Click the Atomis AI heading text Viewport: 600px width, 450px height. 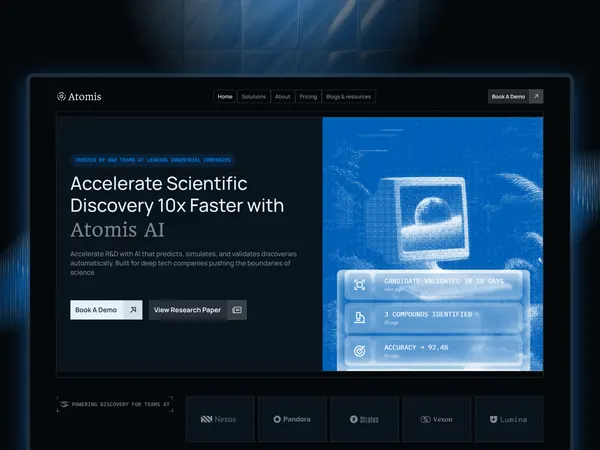pos(117,230)
